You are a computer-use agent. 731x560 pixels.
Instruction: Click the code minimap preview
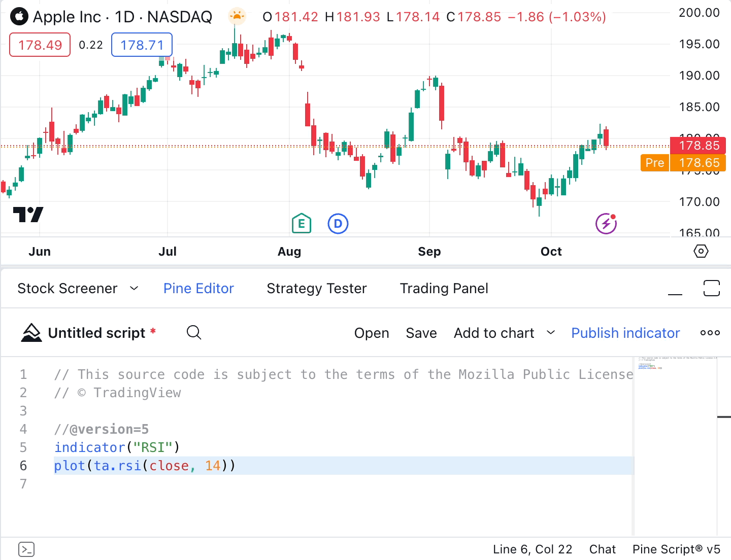click(x=676, y=363)
